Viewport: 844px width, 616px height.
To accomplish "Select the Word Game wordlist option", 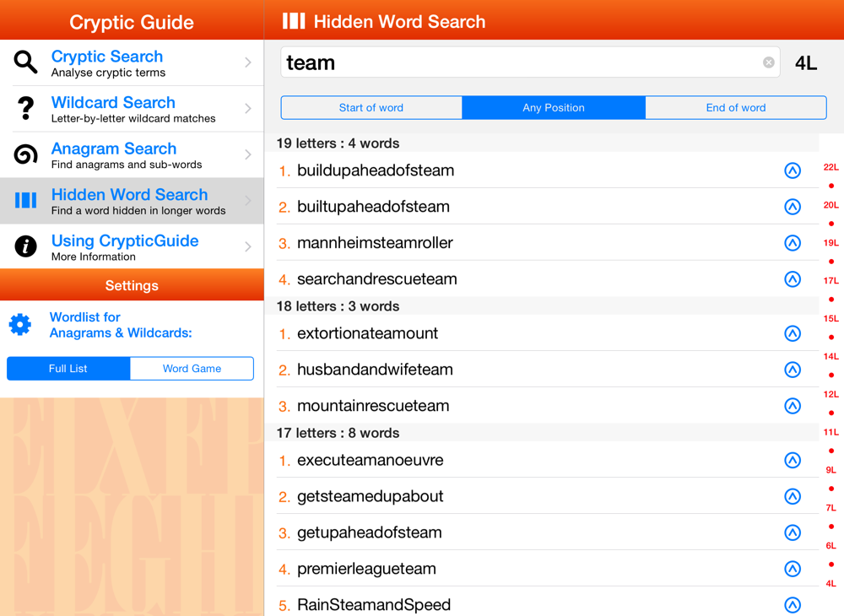I will (192, 369).
